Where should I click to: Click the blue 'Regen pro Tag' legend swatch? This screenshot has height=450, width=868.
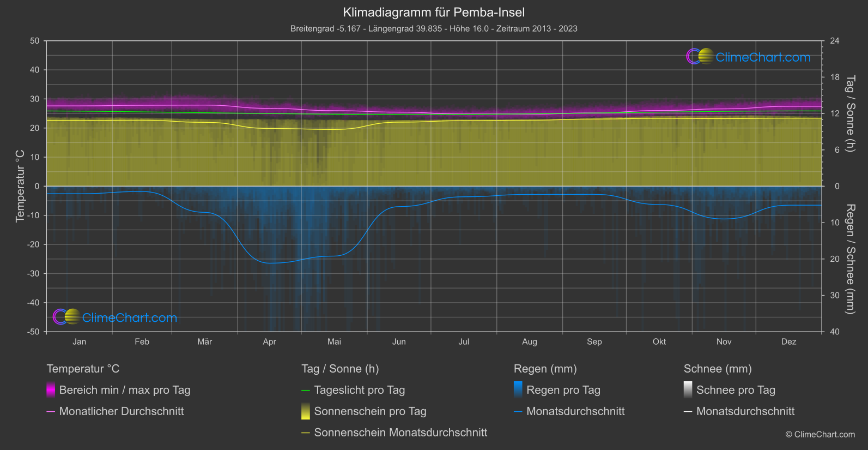coord(518,390)
